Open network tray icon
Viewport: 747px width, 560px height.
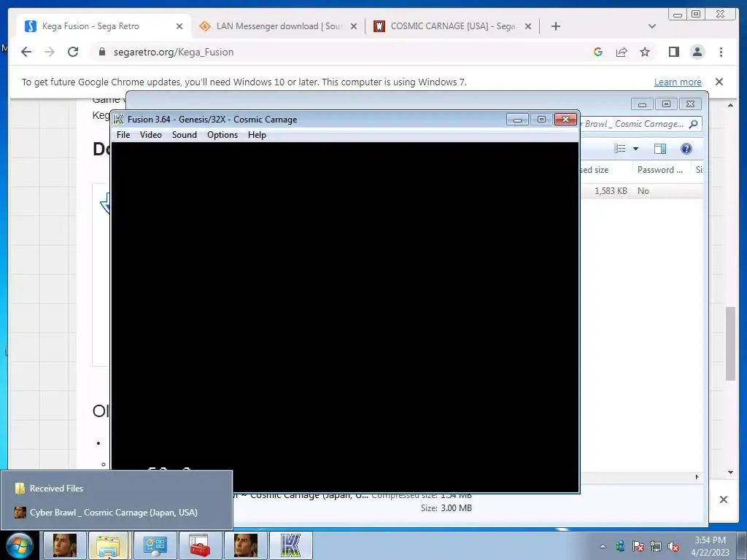[x=656, y=546]
